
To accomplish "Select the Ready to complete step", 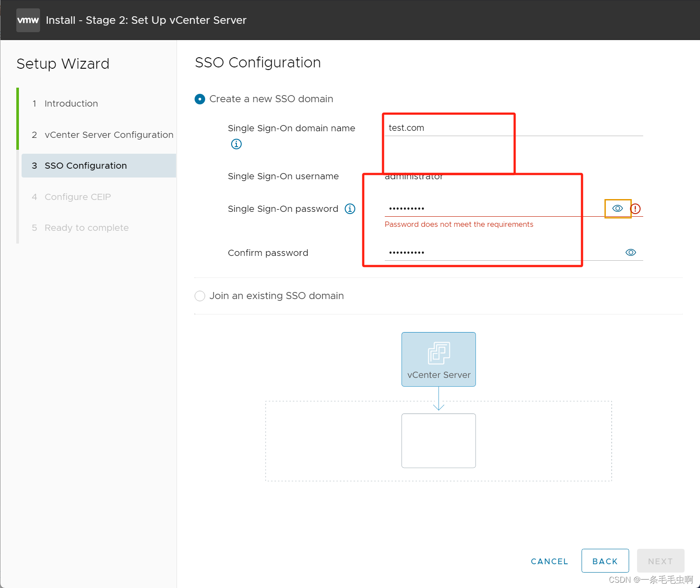I will (87, 228).
